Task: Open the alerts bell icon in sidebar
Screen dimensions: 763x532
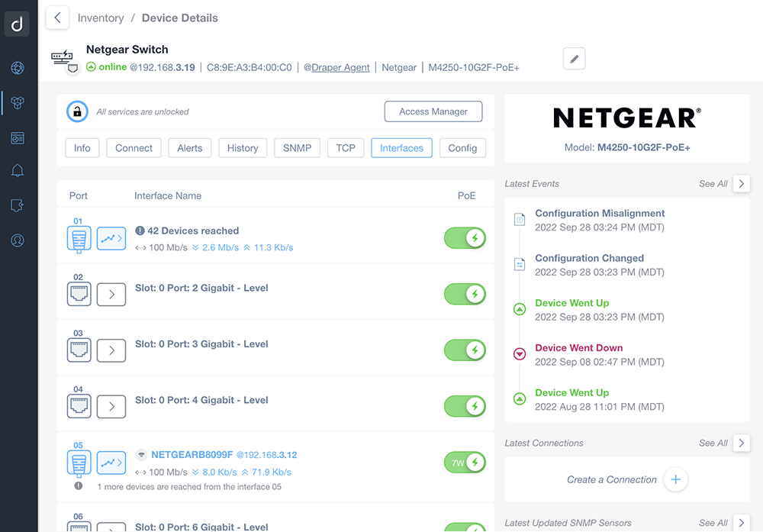Action: 18,170
